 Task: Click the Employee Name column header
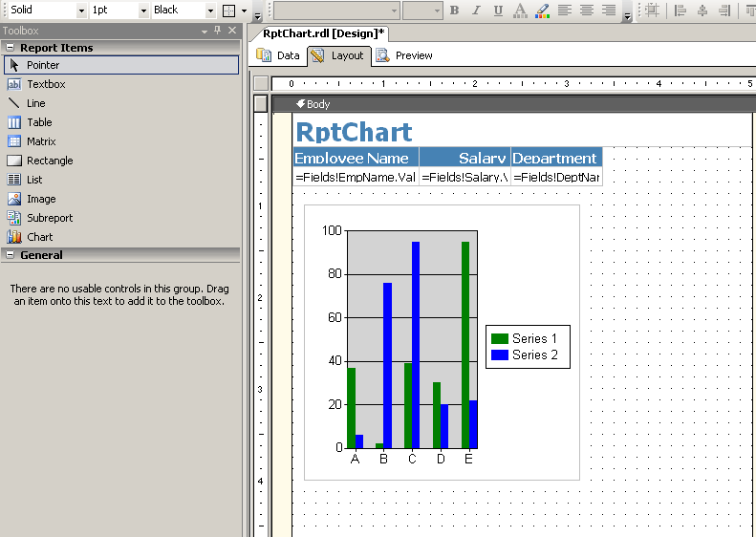click(355, 158)
